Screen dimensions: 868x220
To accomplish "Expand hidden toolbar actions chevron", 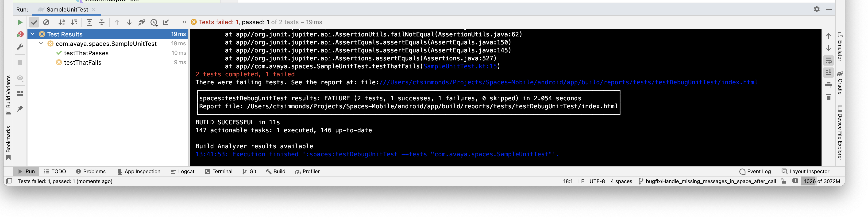I will [184, 22].
